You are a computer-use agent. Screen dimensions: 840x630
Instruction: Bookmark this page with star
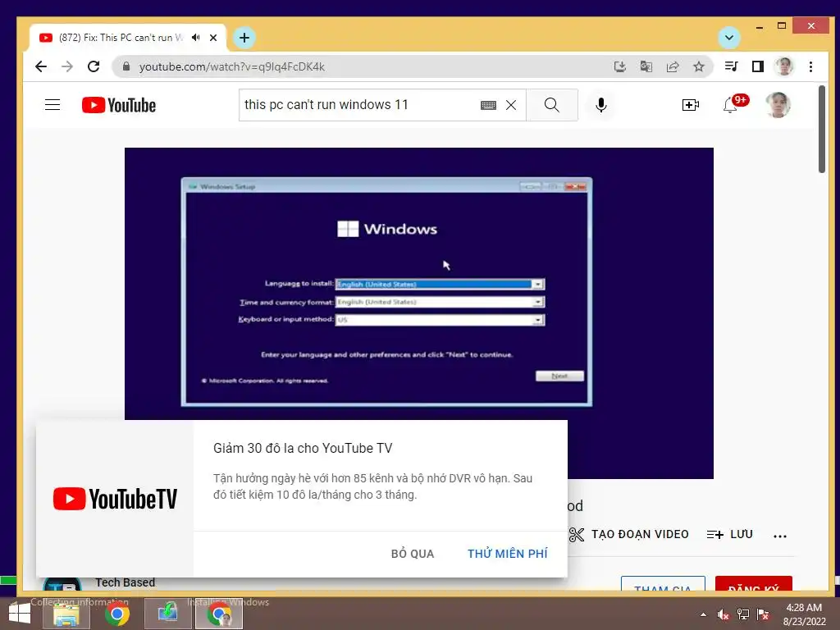[x=699, y=66]
